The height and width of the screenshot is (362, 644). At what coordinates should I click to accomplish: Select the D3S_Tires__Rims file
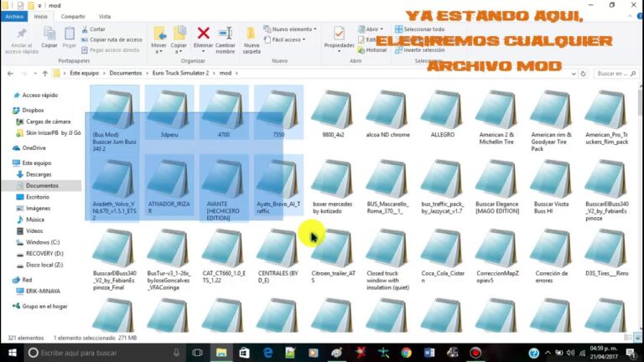point(606,253)
